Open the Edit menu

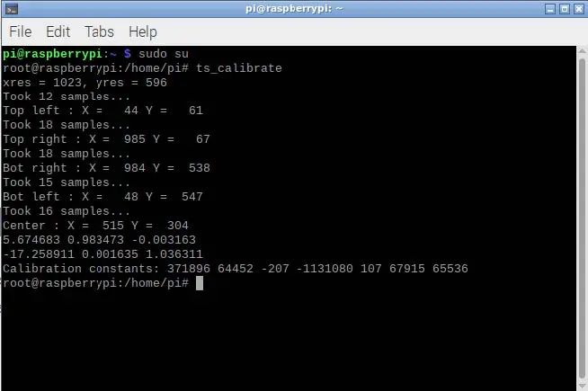pos(58,31)
